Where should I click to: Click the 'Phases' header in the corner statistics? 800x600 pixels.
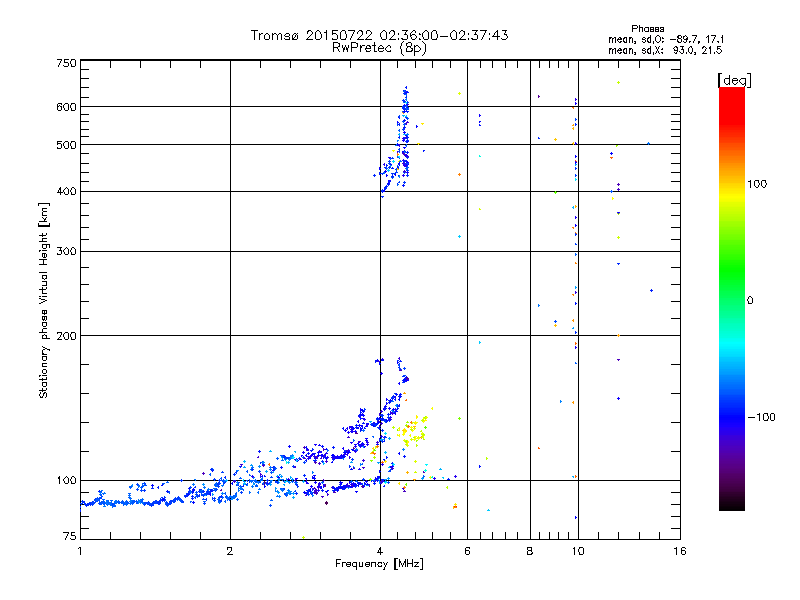647,29
